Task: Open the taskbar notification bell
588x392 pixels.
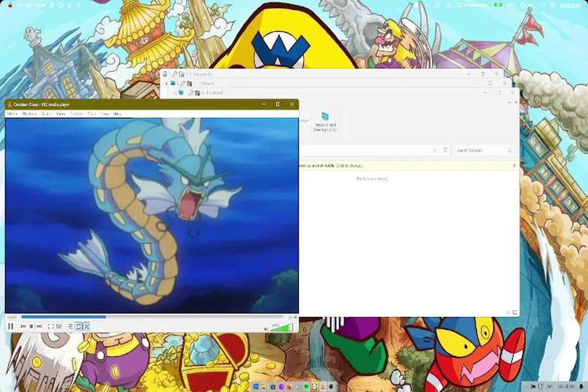Action: 581,387
